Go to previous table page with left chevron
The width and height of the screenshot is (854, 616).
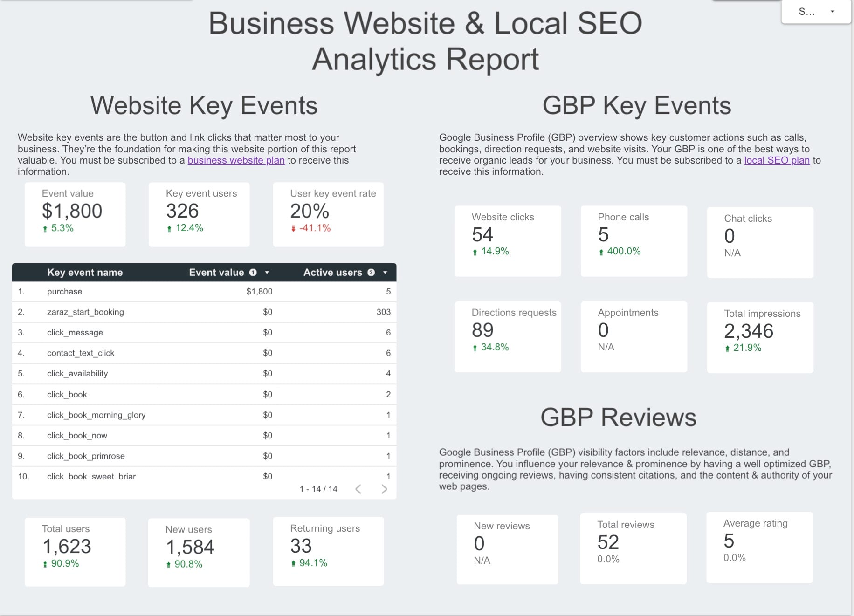[358, 489]
